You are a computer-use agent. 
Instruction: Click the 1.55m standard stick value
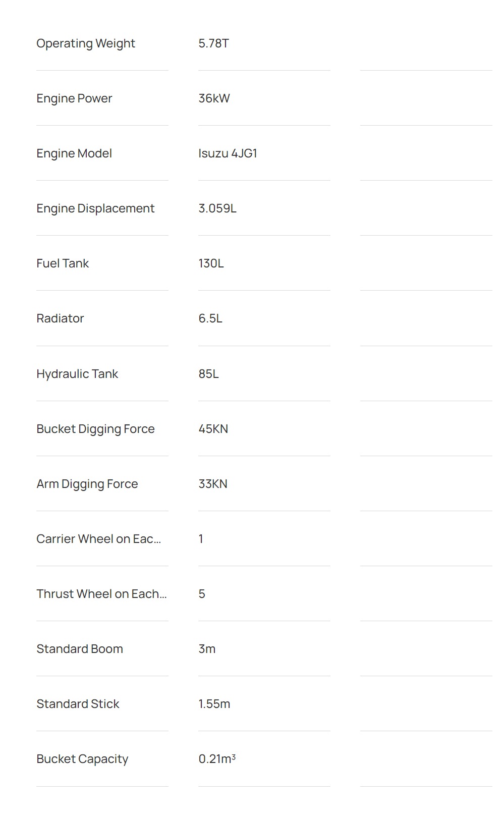coord(214,704)
